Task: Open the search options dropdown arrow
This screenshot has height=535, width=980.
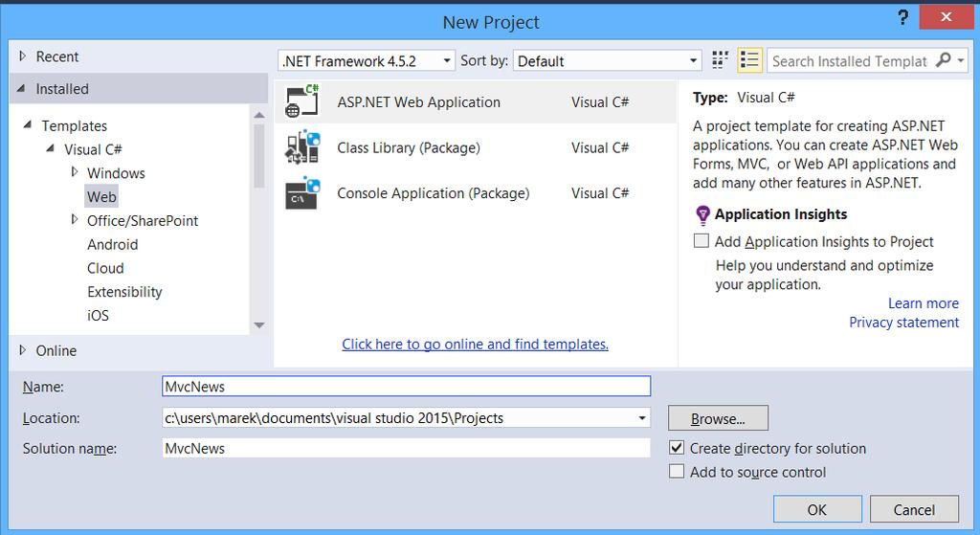Action: point(961,60)
